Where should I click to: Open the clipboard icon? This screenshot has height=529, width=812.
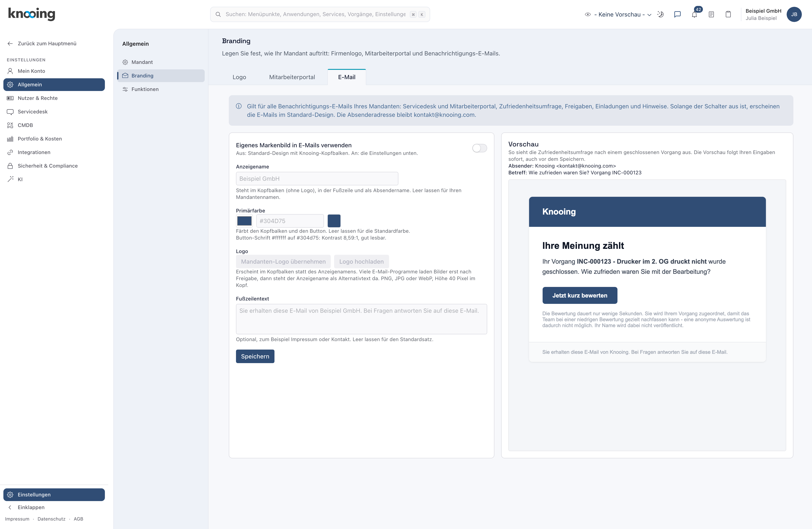pyautogui.click(x=728, y=14)
